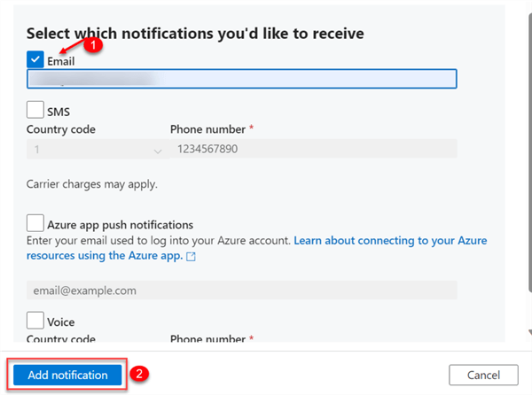Enable the SMS notification checkbox
Viewport: 532px width, 395px height.
(35, 110)
